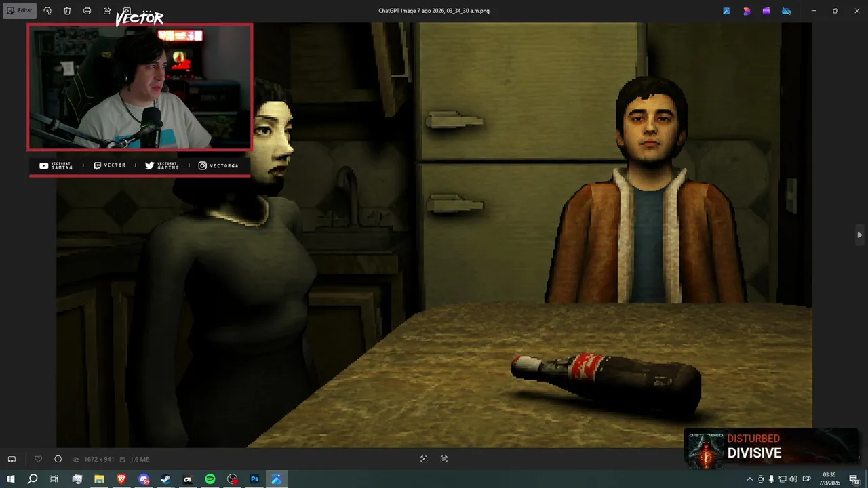
Task: Open Photoshop from the taskbar
Action: click(254, 479)
